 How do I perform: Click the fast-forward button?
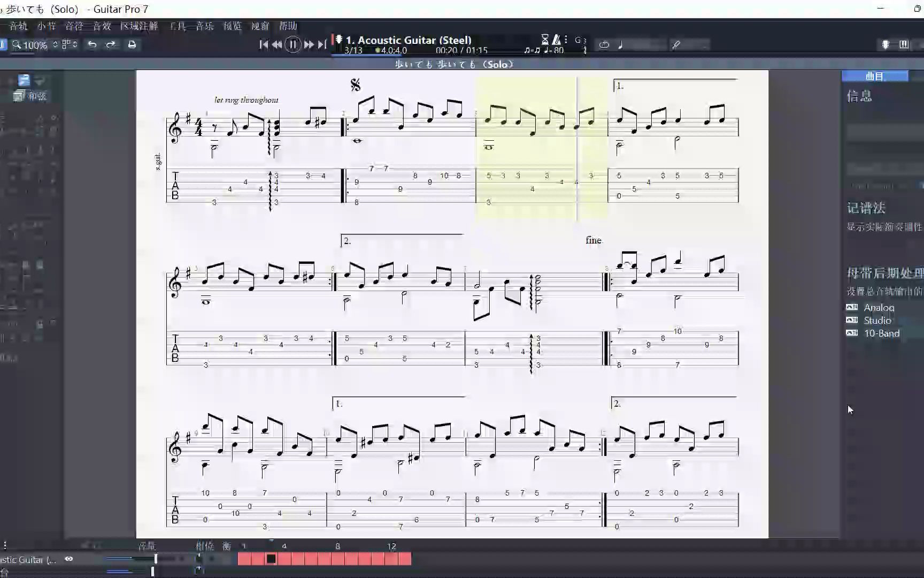point(309,45)
